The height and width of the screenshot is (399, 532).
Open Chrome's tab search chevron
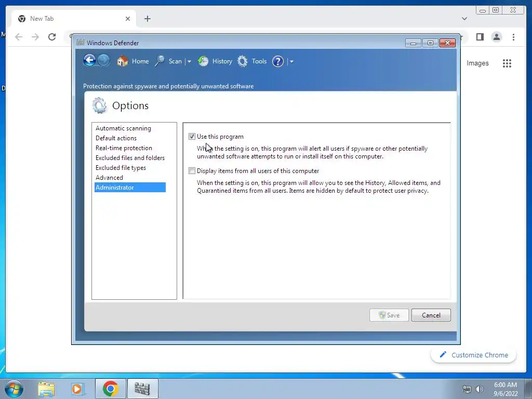(464, 19)
